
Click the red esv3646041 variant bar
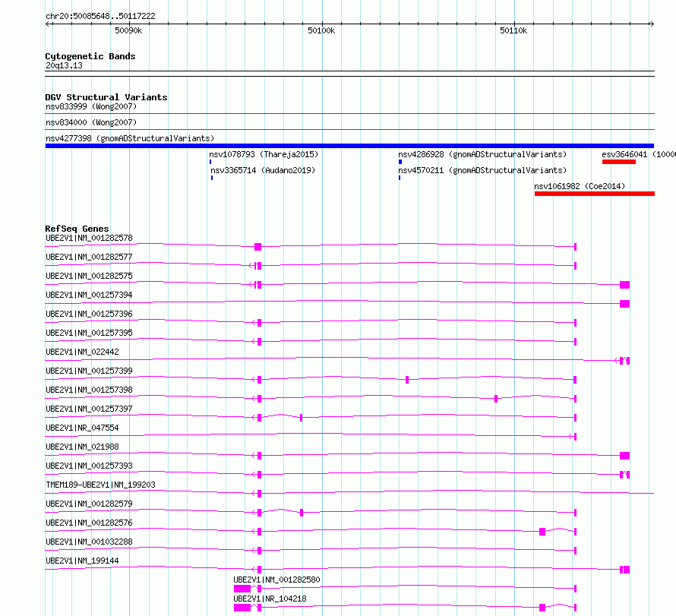[619, 162]
